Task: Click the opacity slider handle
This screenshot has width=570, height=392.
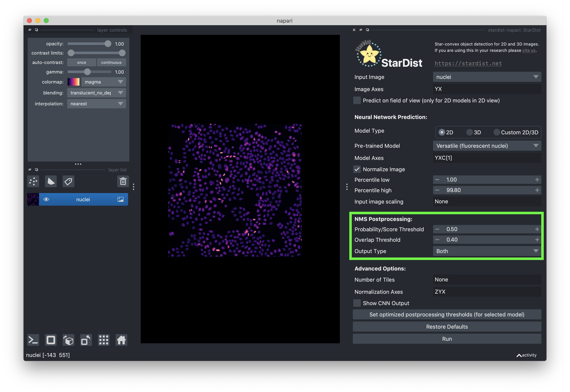Action: [x=108, y=44]
